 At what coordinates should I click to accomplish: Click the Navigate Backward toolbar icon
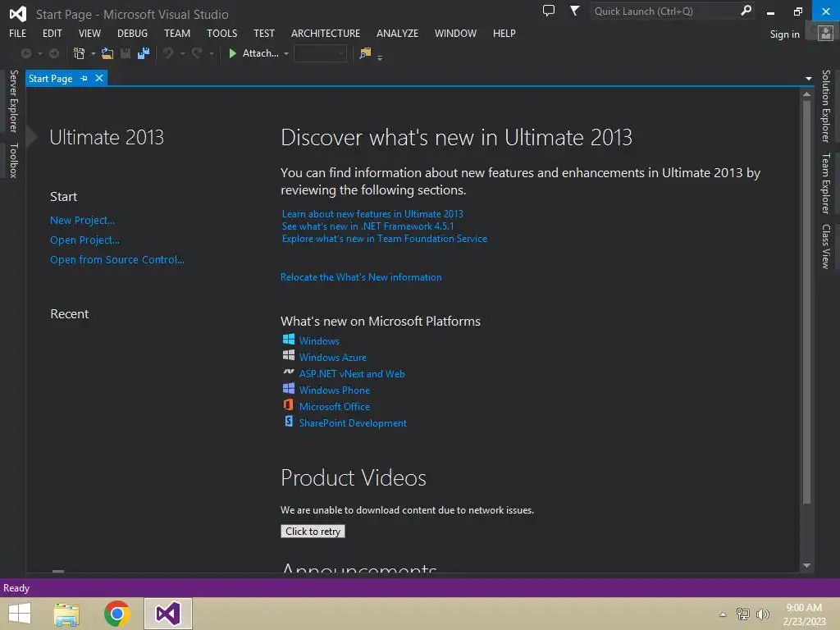coord(25,53)
